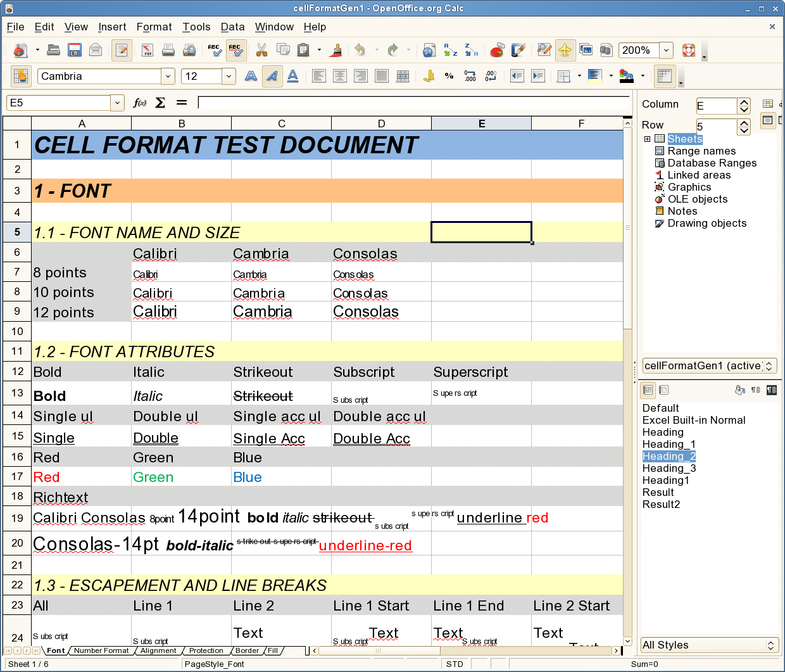Click the Function Wizard f(x) icon
Image resolution: width=785 pixels, height=672 pixels.
tap(140, 103)
